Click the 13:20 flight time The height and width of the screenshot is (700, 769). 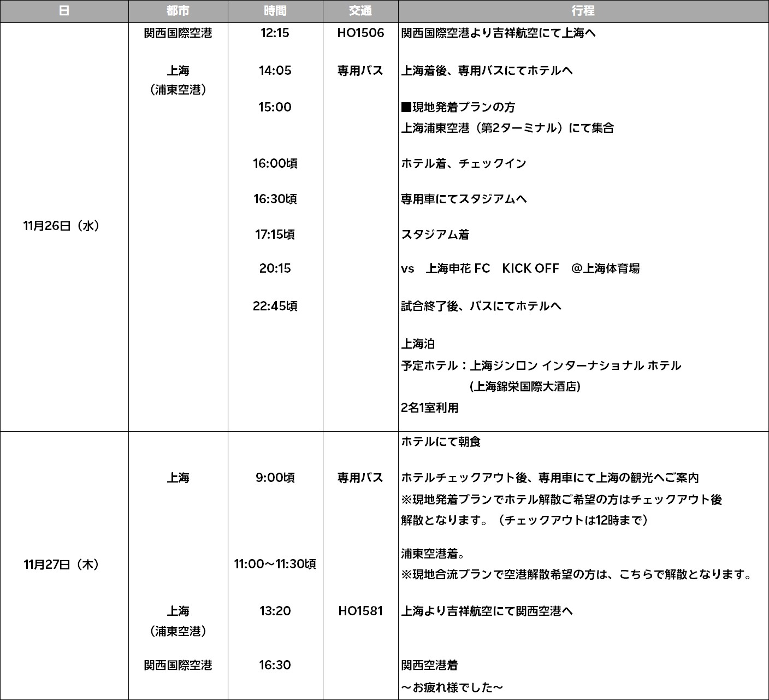coord(275,611)
